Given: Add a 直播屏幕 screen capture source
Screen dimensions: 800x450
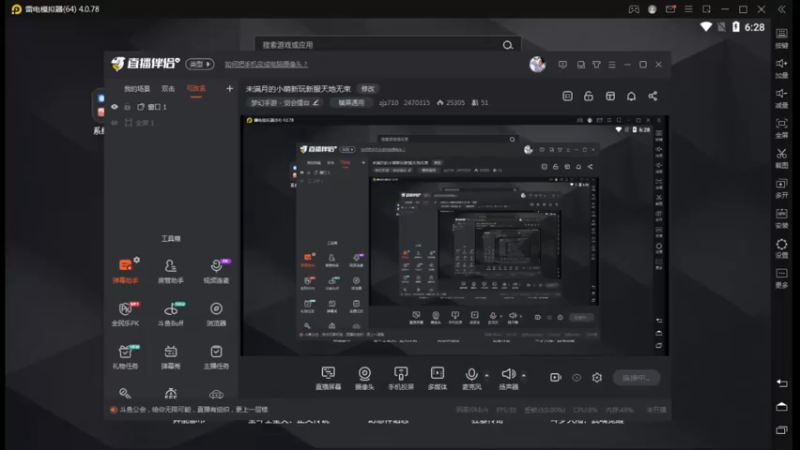Looking at the screenshot, I should [x=328, y=378].
